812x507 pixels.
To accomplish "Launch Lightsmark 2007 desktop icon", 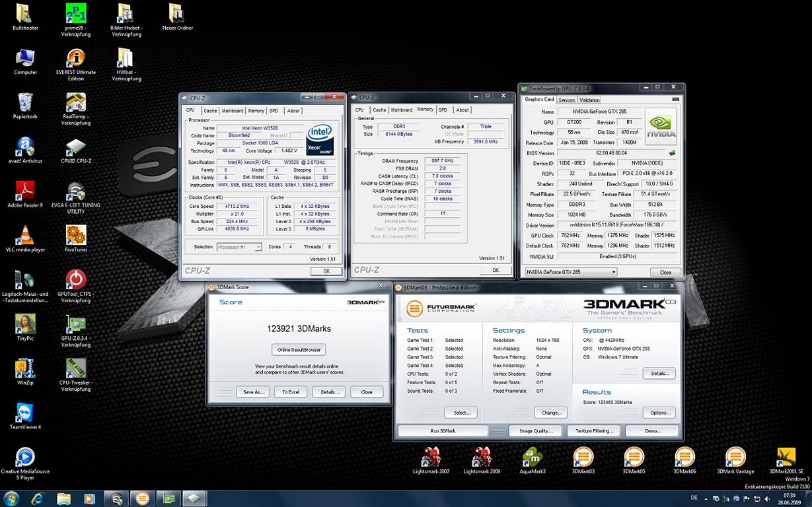I will pyautogui.click(x=431, y=456).
